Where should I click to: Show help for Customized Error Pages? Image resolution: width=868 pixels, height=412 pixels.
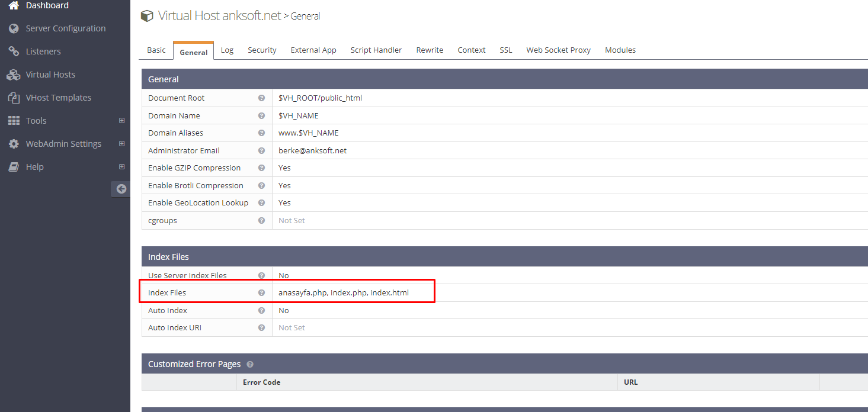pos(249,365)
